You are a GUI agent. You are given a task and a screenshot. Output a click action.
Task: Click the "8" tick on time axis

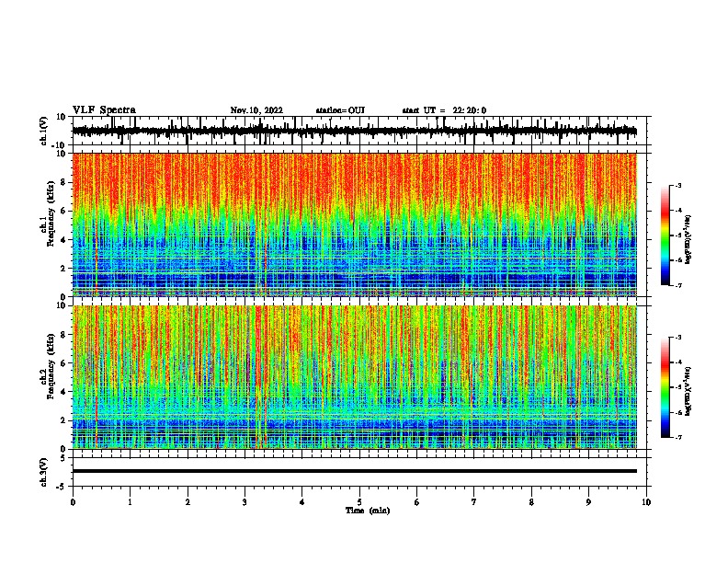[531, 502]
